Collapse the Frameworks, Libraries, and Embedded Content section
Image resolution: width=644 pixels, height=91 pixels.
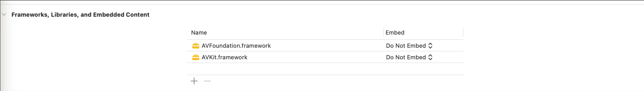[x=4, y=14]
